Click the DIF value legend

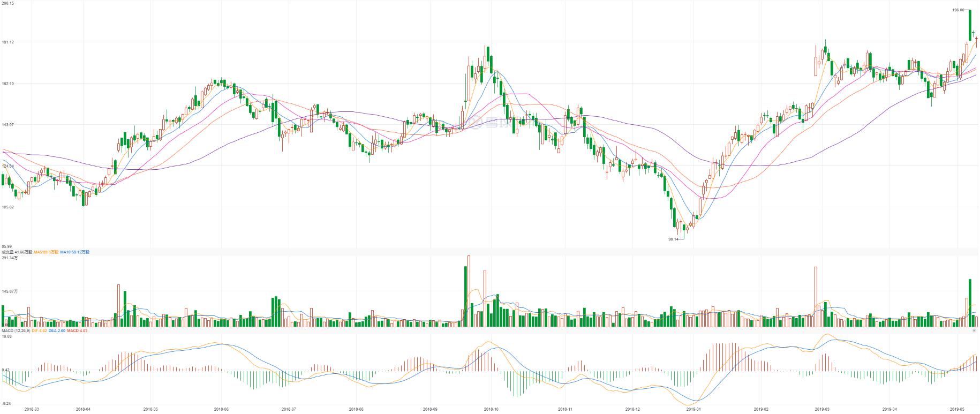[x=40, y=331]
